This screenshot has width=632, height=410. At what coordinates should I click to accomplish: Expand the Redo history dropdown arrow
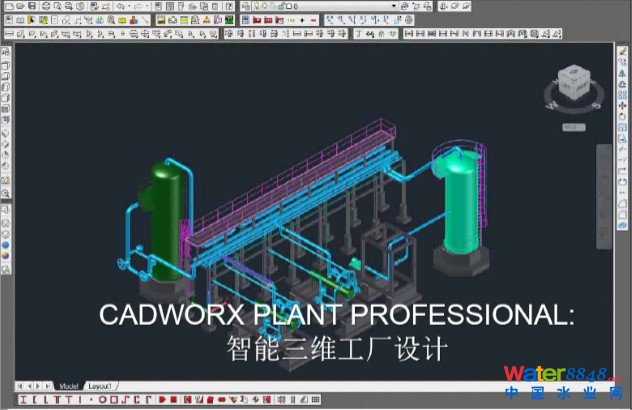[146, 6]
